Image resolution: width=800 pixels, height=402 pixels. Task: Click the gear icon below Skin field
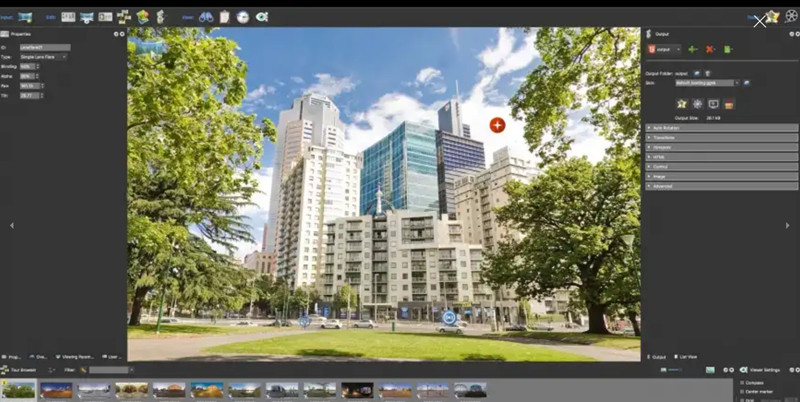click(697, 104)
